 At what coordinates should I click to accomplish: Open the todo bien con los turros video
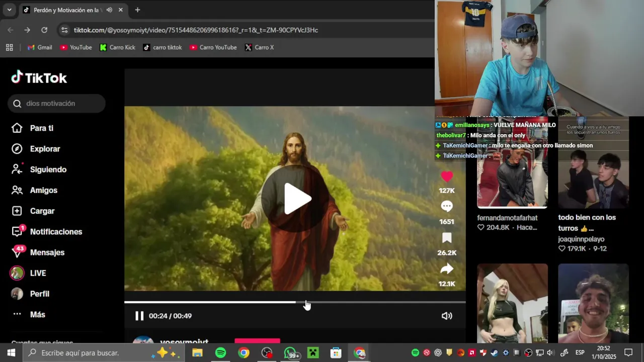click(x=593, y=162)
